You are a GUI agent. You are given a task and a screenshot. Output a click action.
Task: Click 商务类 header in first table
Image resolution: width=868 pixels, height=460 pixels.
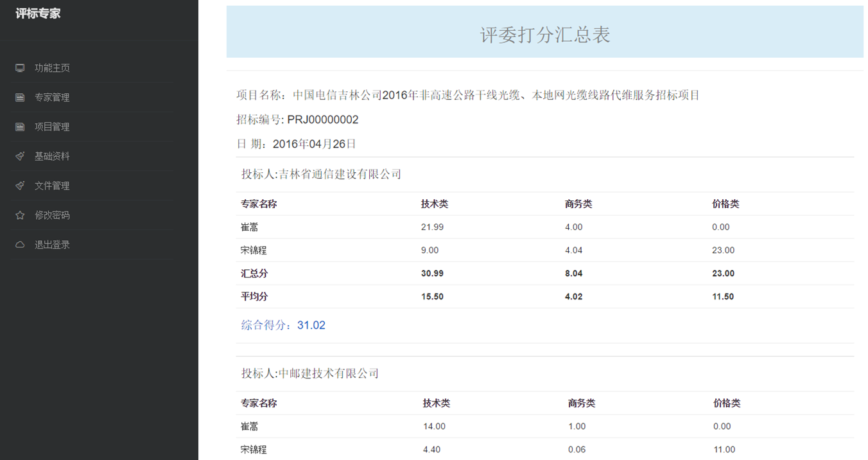578,204
